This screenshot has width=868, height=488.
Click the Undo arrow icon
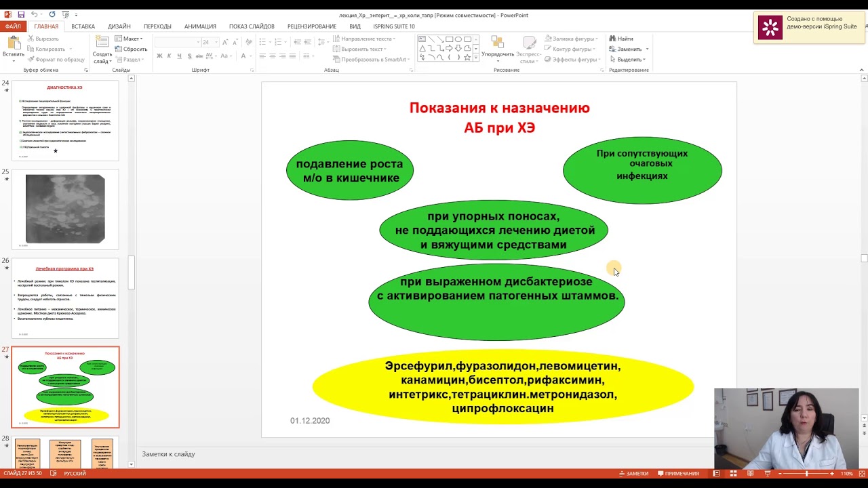coord(34,14)
